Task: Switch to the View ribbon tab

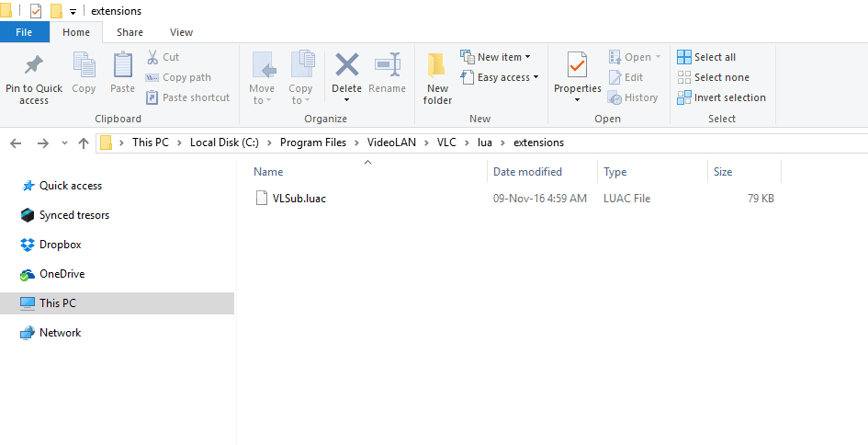Action: 181,32
